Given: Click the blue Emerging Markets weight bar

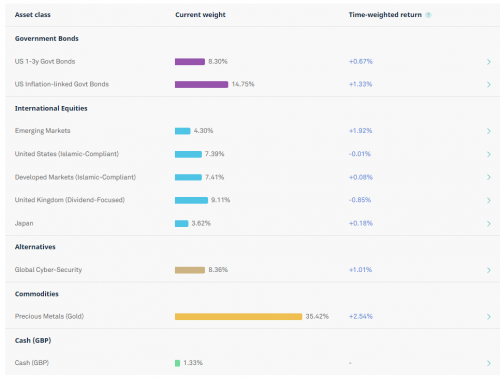Looking at the screenshot, I should 183,131.
